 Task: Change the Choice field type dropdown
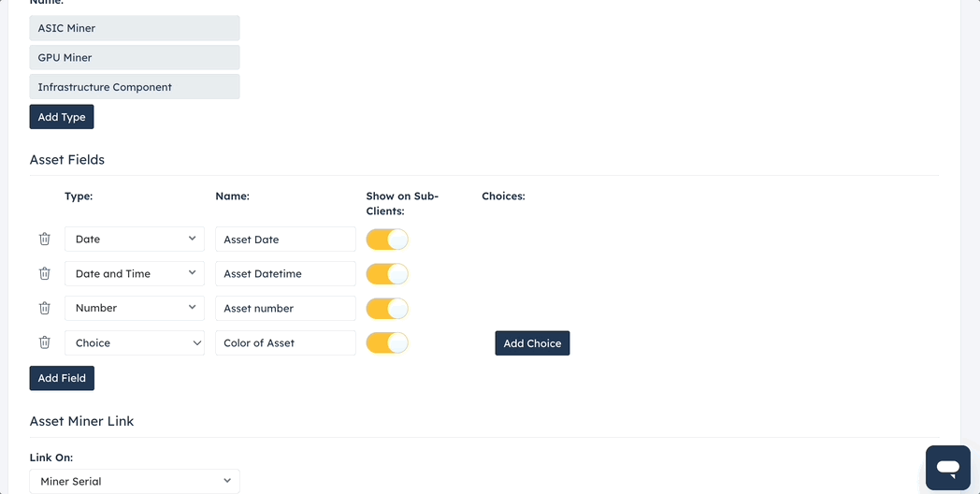[135, 342]
